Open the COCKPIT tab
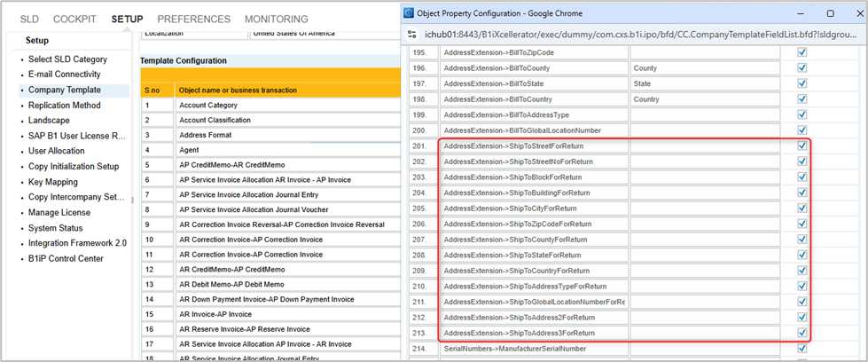 74,19
